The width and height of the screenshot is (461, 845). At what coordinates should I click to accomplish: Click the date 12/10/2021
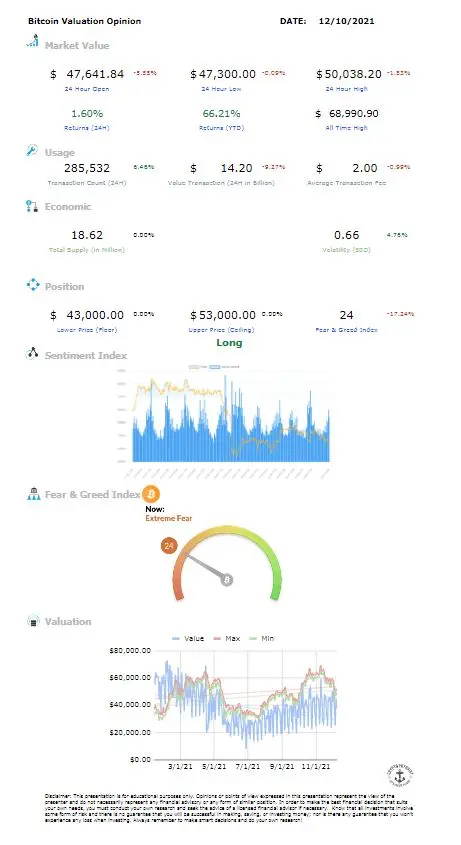pos(347,21)
